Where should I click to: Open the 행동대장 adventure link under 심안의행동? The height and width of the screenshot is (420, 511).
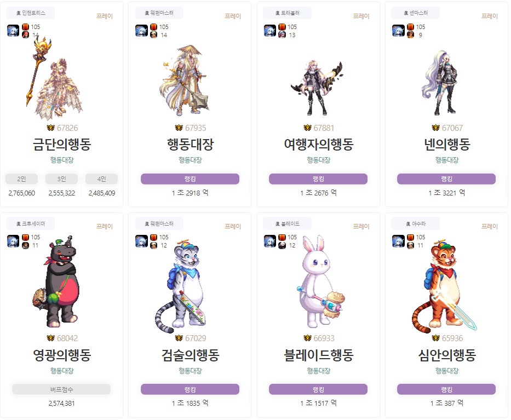(447, 371)
